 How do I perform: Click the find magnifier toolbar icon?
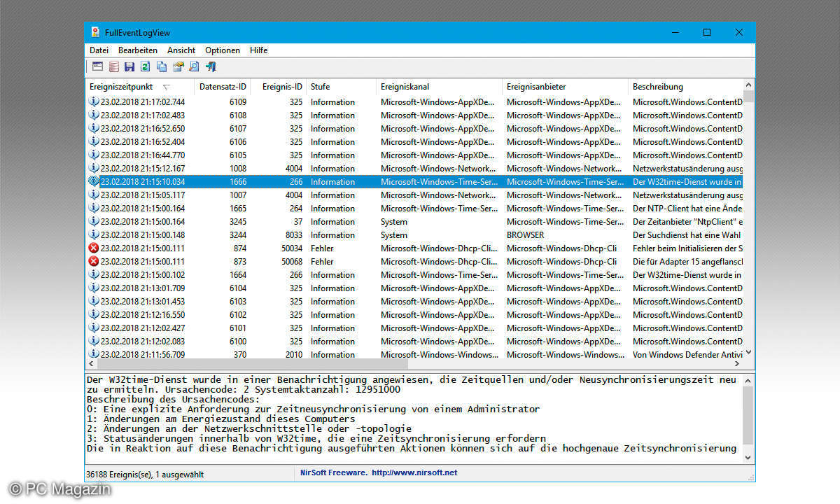(x=194, y=66)
